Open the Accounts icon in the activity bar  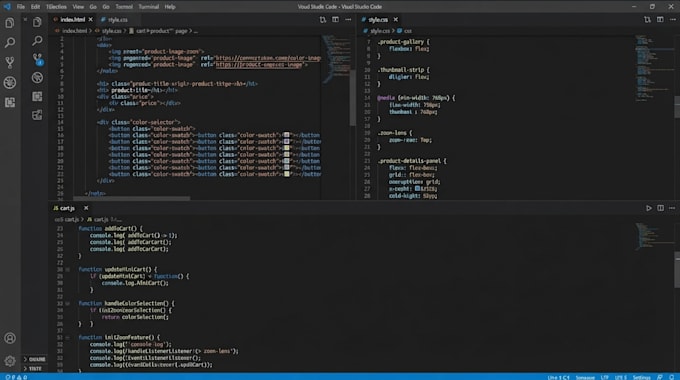point(10,338)
